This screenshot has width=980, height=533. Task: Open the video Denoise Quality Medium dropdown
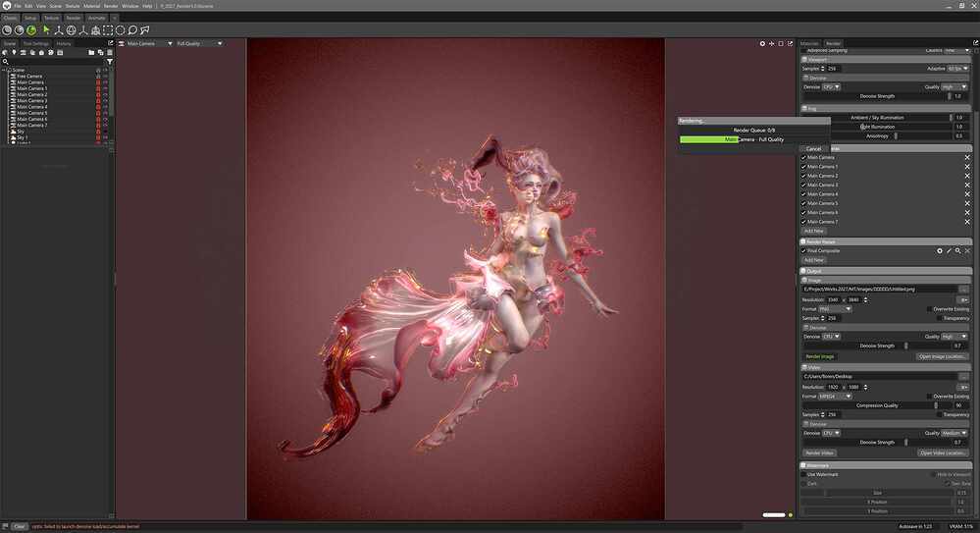(954, 433)
